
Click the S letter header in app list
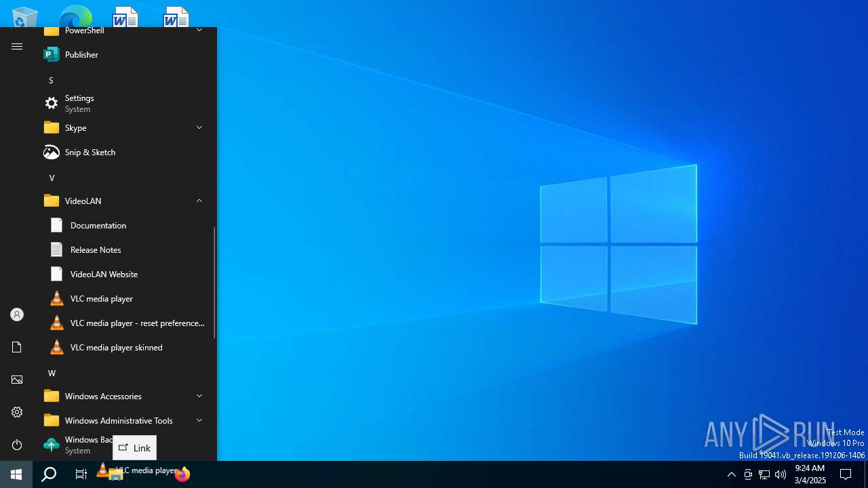click(51, 80)
